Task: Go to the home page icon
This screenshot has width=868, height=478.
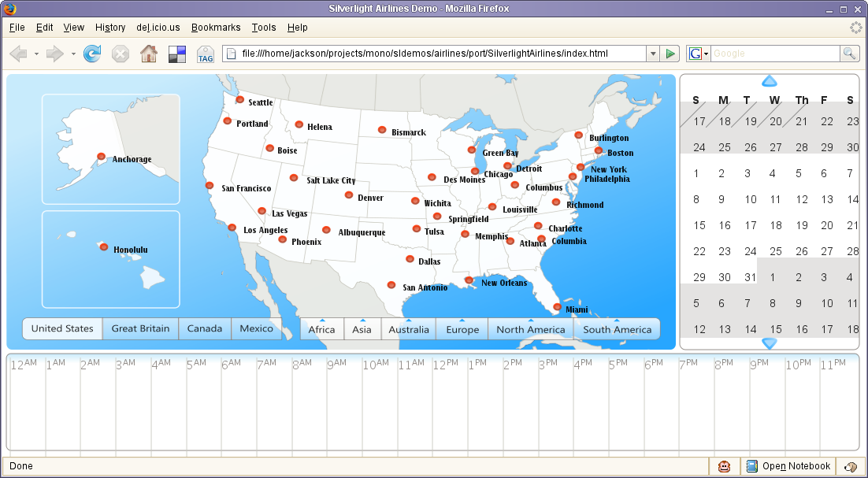Action: click(x=148, y=54)
